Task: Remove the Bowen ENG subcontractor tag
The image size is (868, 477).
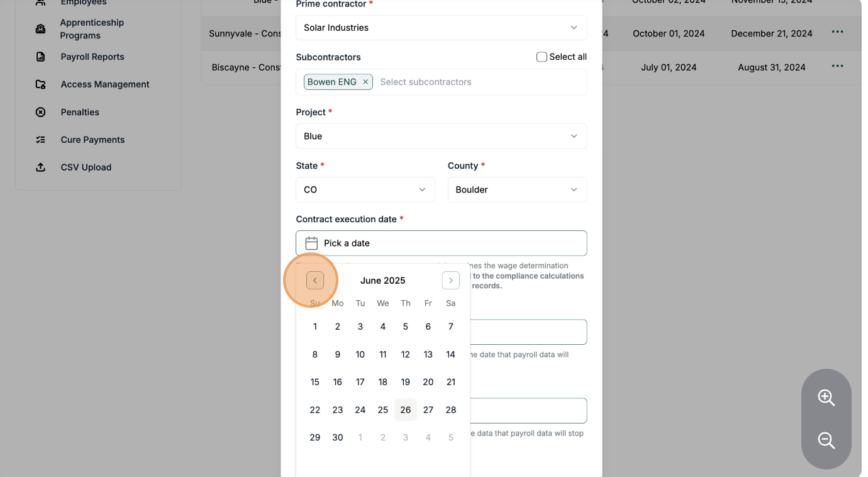Action: [x=365, y=82]
